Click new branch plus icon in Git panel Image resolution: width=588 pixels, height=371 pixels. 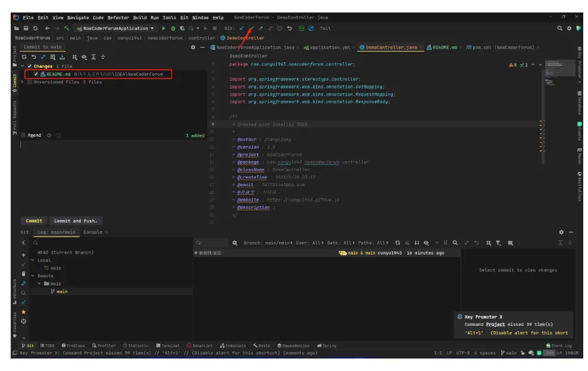tap(24, 255)
